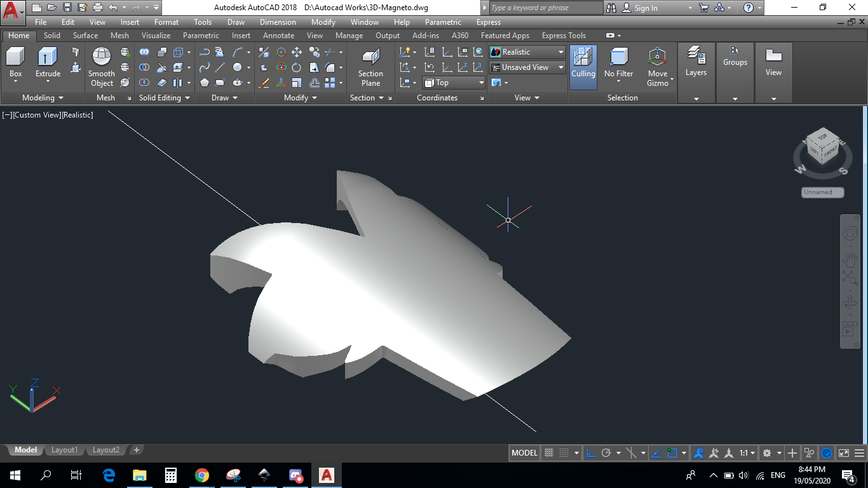Open the Unsaved View dropdown
Image resolution: width=868 pixels, height=488 pixels.
[x=527, y=67]
